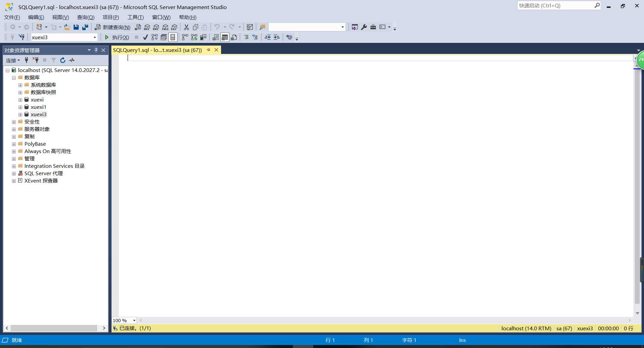644x348 pixels.
Task: Toggle Include Live Query Statistics
Action: tap(194, 37)
